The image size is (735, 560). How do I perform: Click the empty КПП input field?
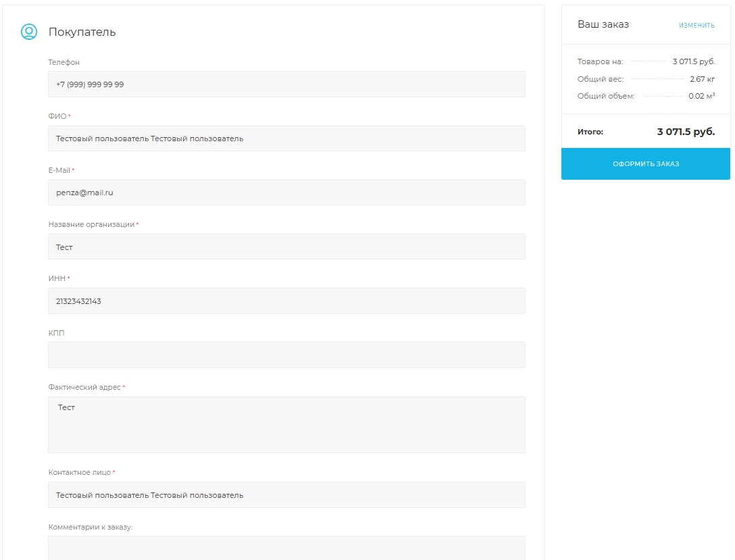[286, 355]
